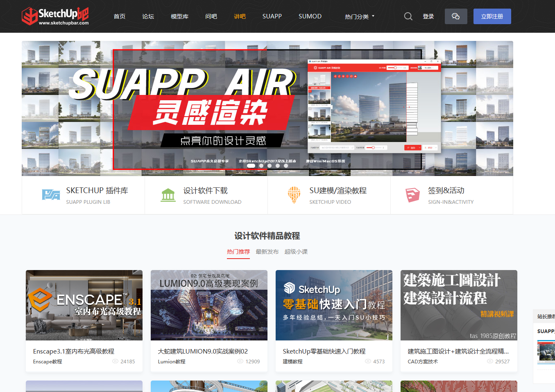Open the 首页 nav item
The image size is (555, 392).
coord(120,16)
